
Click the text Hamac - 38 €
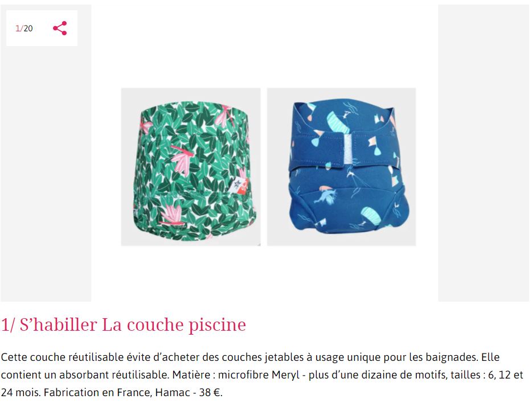[x=189, y=393]
